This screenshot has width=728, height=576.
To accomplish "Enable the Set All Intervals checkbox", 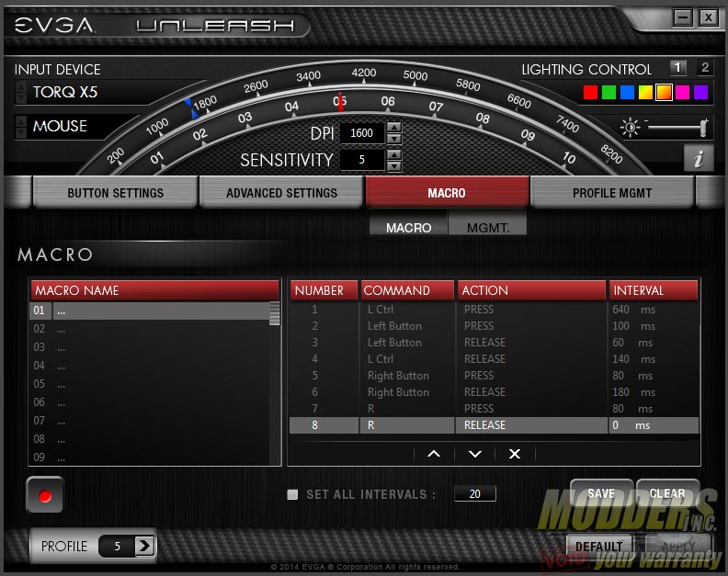I will tap(292, 494).
